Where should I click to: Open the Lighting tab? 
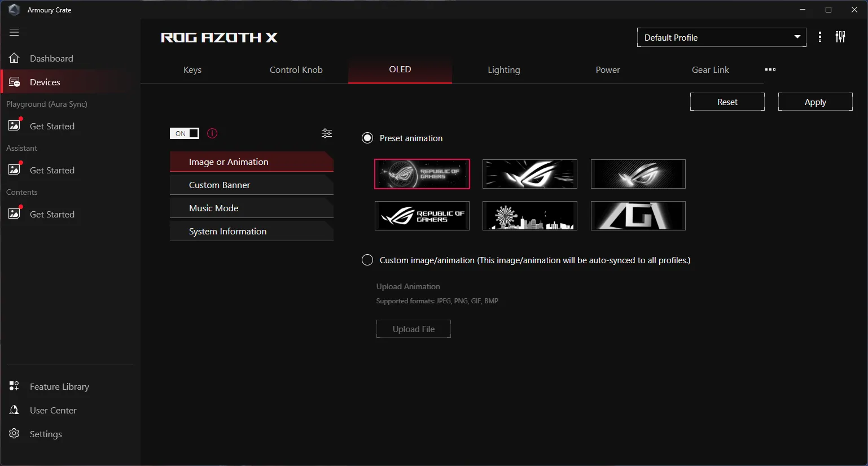pos(504,70)
